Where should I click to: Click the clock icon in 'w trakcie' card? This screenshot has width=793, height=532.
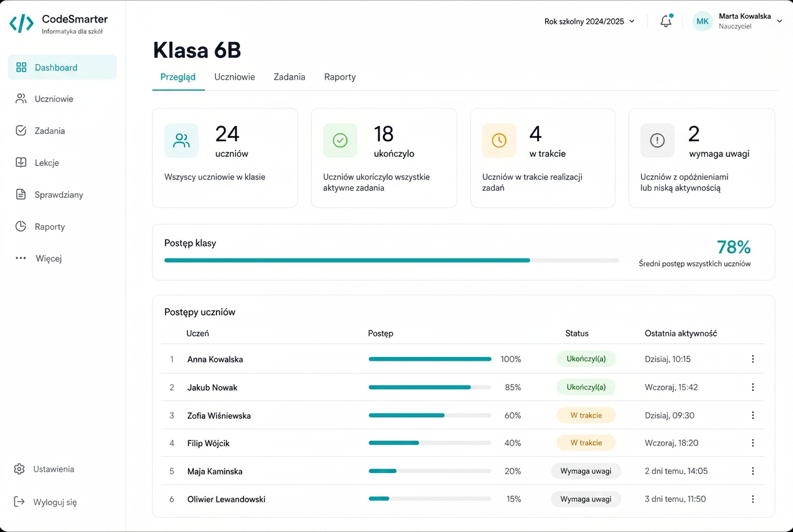[499, 141]
